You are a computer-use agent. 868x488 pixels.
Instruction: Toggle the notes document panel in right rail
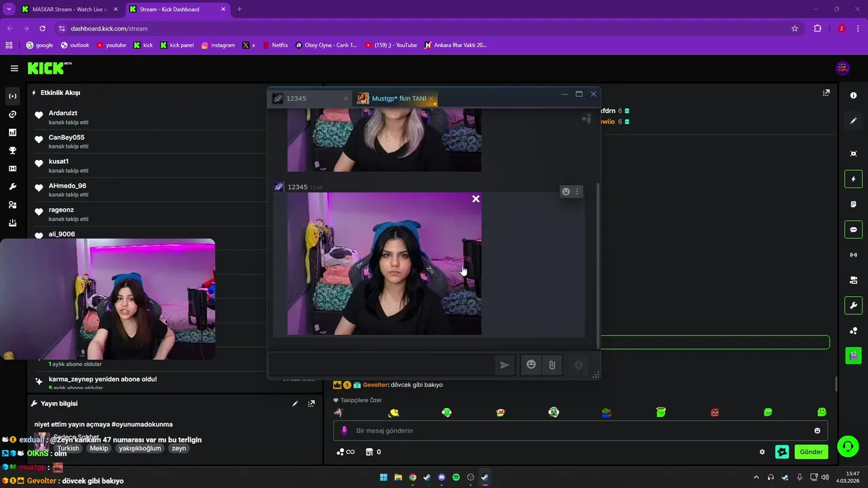point(853,204)
